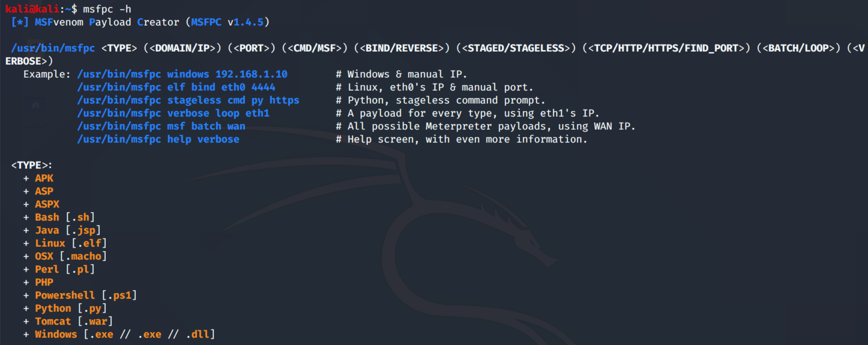Viewport: 868px width, 345px height.
Task: Click the windows 192.168.1.10 example line
Action: (182, 74)
